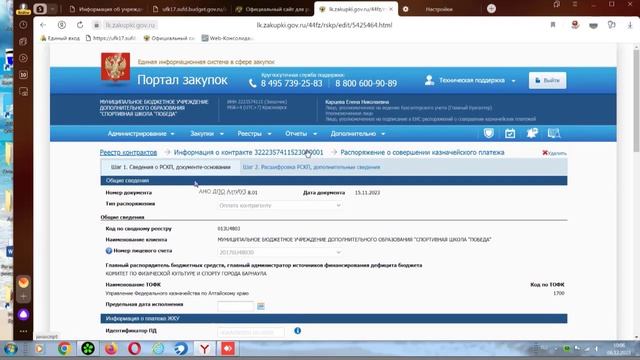Expand the Реестры menu
640x360 pixels.
tap(254, 133)
